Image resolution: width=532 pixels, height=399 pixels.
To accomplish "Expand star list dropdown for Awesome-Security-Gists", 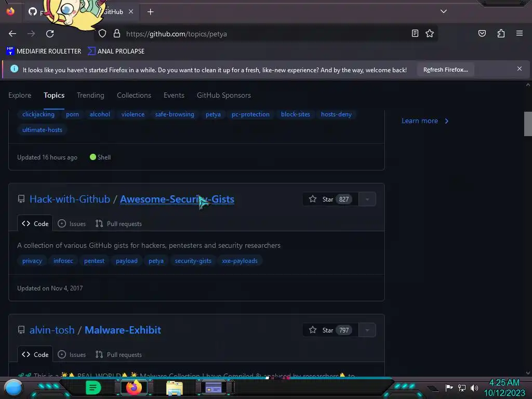I will [x=367, y=199].
